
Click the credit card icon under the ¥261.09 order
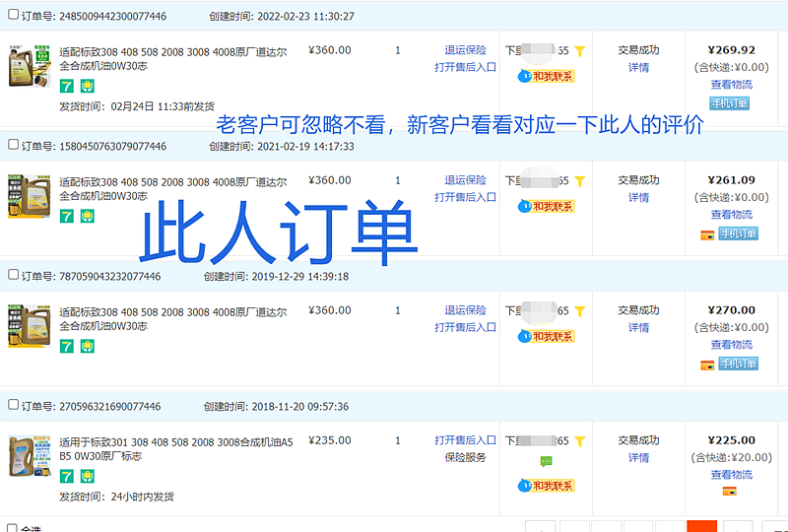pos(706,234)
